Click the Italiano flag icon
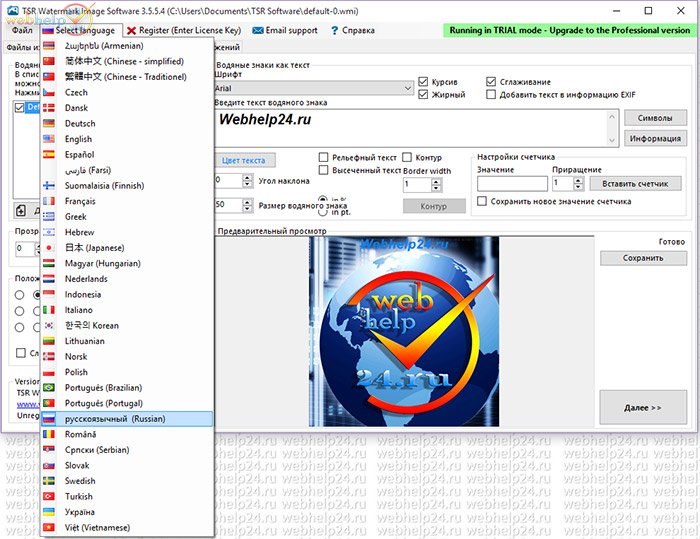Viewport: 700px width, 539px height. 49,309
